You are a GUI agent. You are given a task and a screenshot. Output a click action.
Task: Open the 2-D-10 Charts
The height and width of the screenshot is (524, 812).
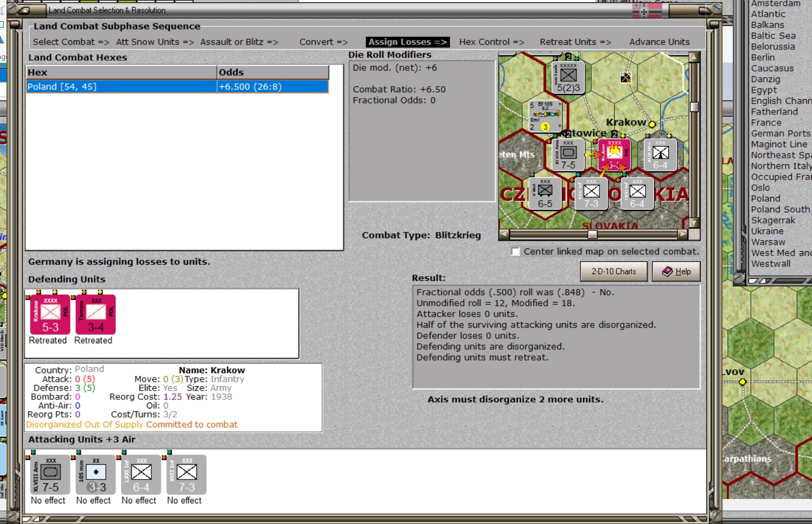pos(613,271)
